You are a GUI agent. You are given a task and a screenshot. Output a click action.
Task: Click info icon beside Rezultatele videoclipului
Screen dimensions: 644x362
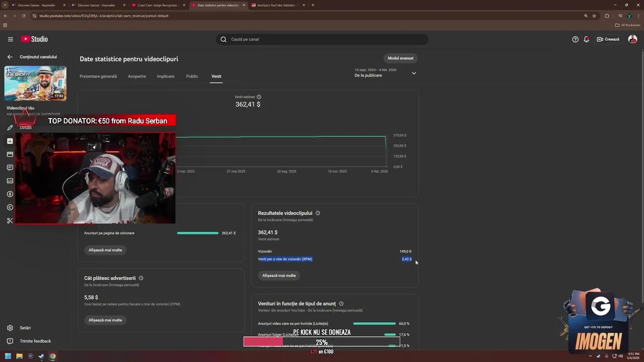(x=317, y=213)
